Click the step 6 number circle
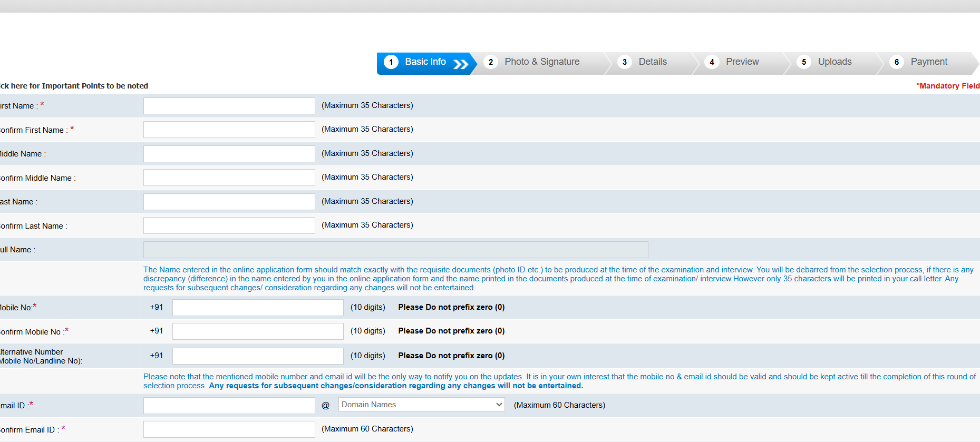Screen dimensions: 980x442 pyautogui.click(x=897, y=62)
